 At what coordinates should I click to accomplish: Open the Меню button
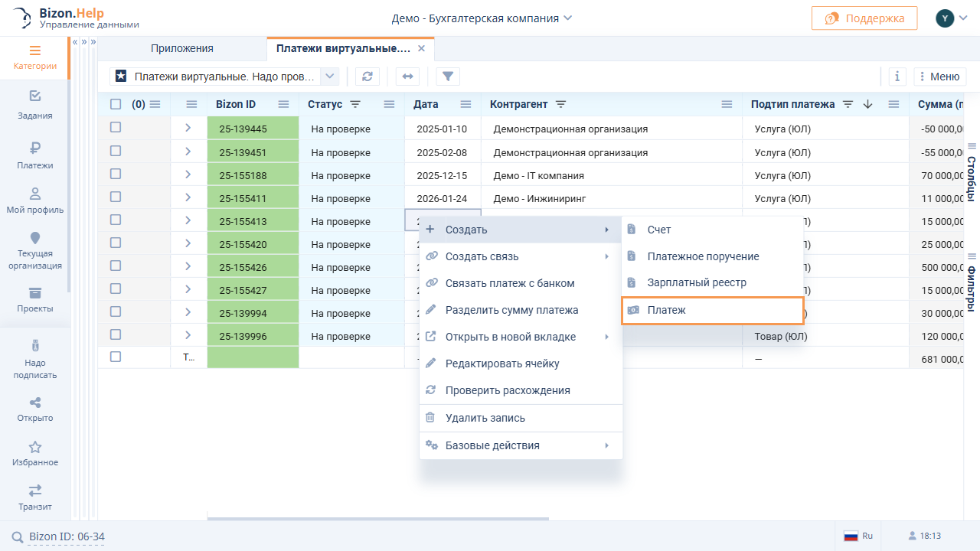[x=940, y=77]
